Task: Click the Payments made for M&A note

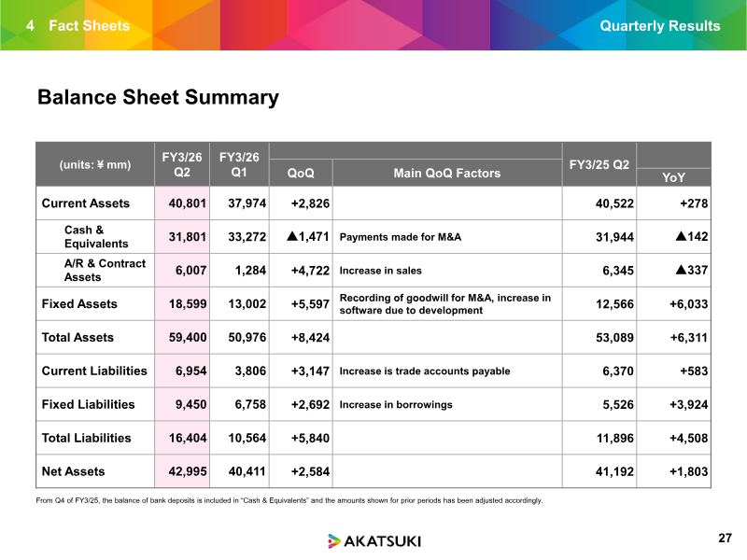Action: pyautogui.click(x=400, y=237)
